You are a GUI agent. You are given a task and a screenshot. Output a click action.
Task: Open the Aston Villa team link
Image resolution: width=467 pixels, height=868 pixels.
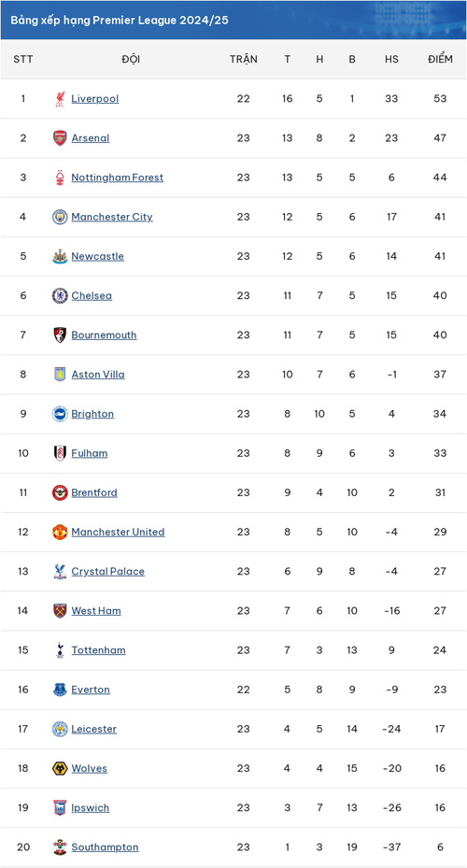click(98, 375)
